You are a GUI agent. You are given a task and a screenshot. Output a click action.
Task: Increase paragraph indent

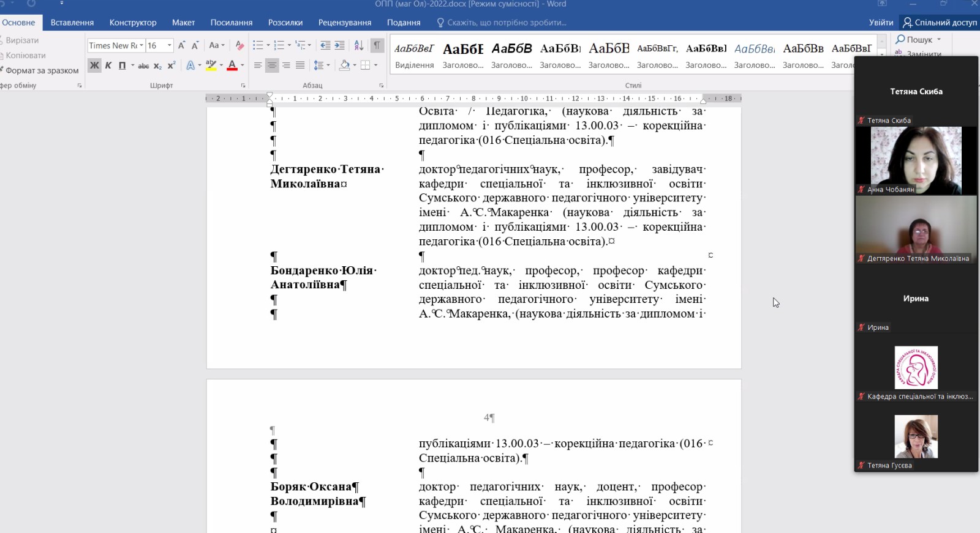339,45
